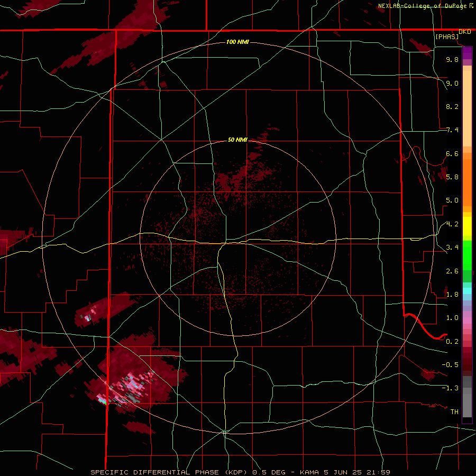Click the 5 JUN 25 date text

[x=342, y=472]
